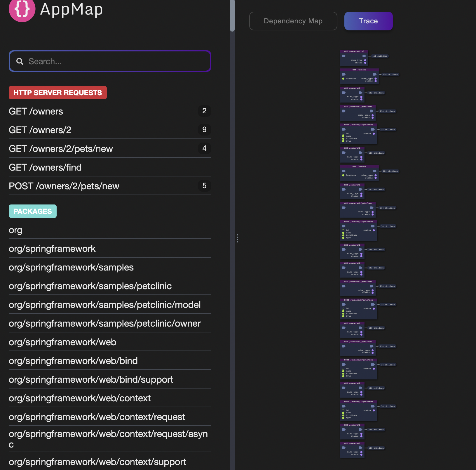Open the GET /owners/find request in sidebar
The height and width of the screenshot is (470, 476).
coord(45,167)
